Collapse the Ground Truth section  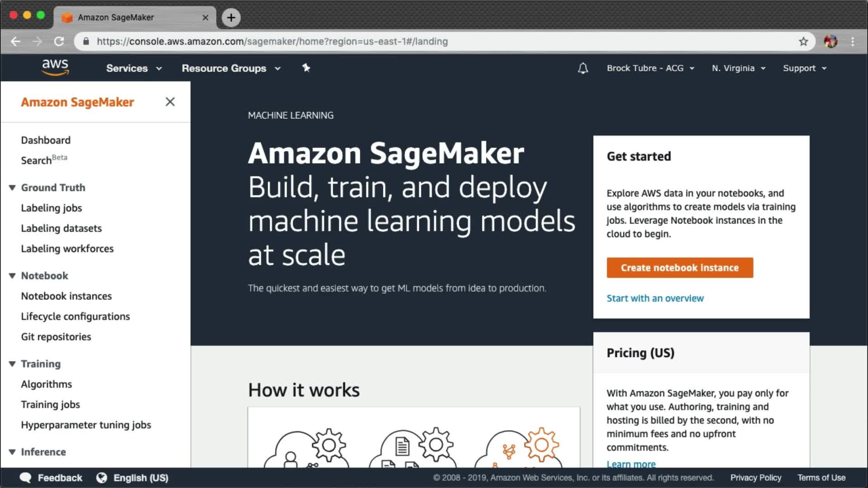(12, 188)
